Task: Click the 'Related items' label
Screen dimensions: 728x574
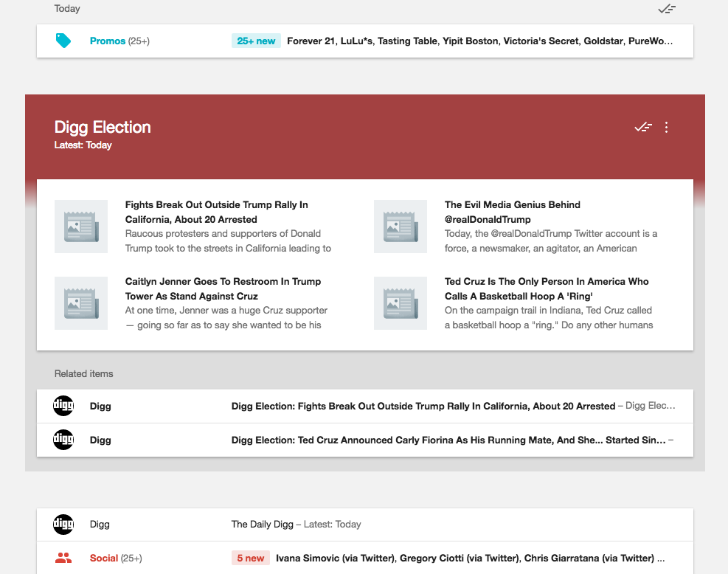Action: [x=83, y=373]
